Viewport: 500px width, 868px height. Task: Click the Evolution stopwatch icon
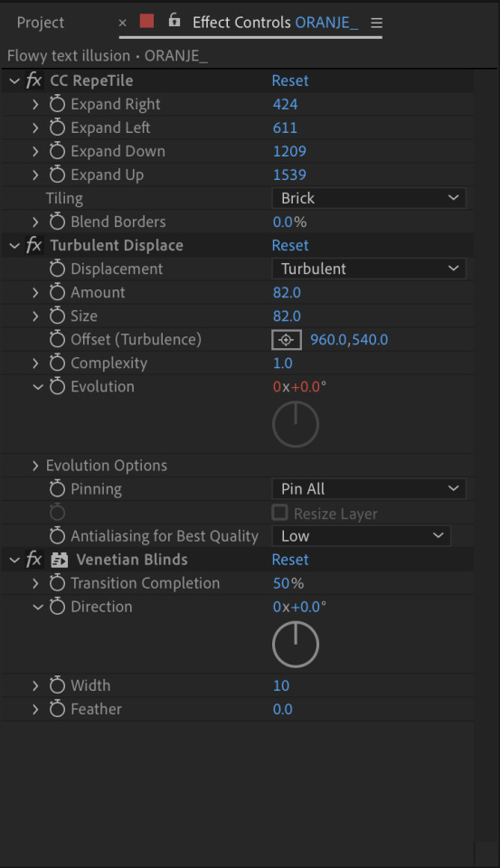click(57, 386)
